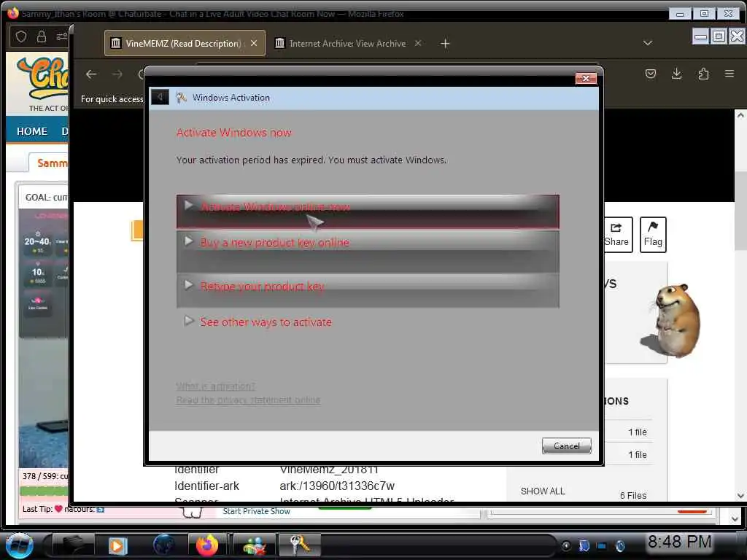Open HOME in Chaturbate navigation
This screenshot has width=747, height=560.
click(32, 131)
